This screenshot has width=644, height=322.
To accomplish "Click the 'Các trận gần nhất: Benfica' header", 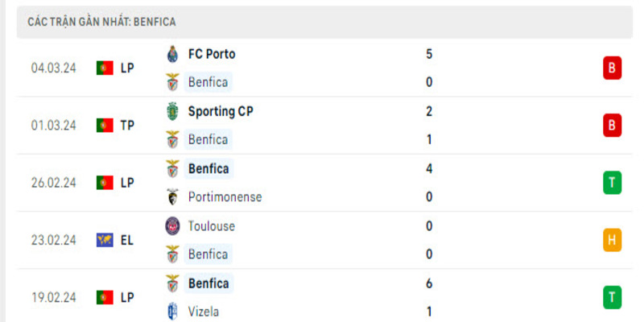I will [x=101, y=22].
